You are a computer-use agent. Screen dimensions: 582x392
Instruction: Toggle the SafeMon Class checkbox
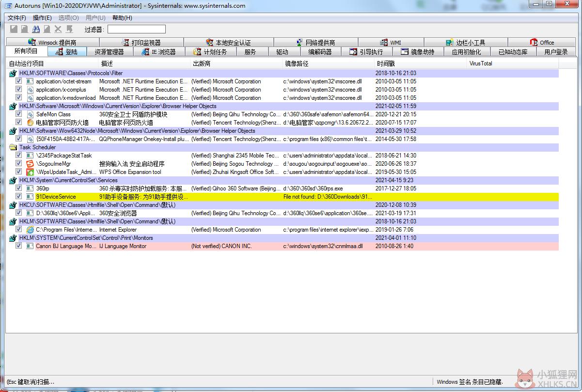click(x=18, y=114)
